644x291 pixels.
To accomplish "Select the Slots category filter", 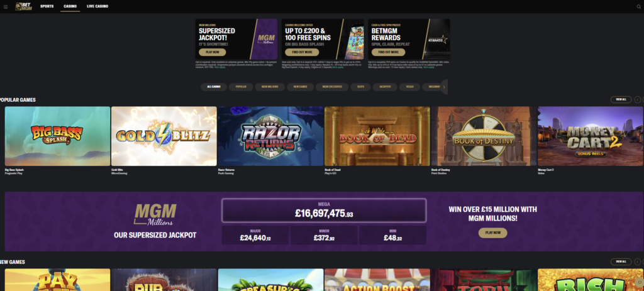I will point(360,87).
